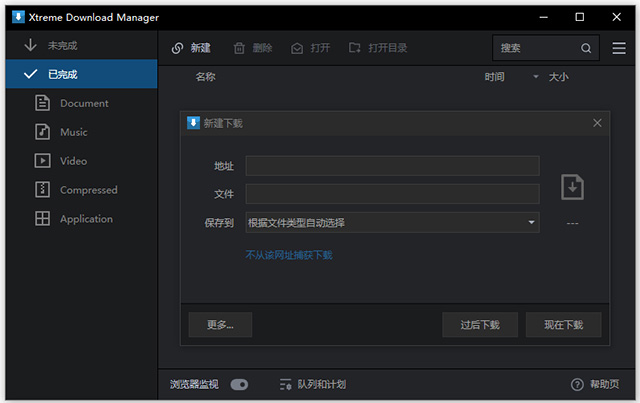
Task: Click the 地址 input field
Action: 392,166
